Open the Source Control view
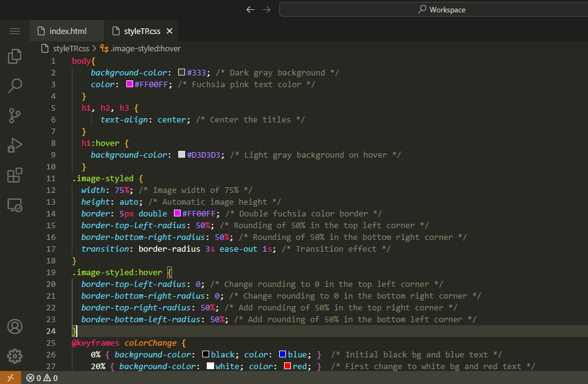This screenshot has height=384, width=588. coord(15,115)
